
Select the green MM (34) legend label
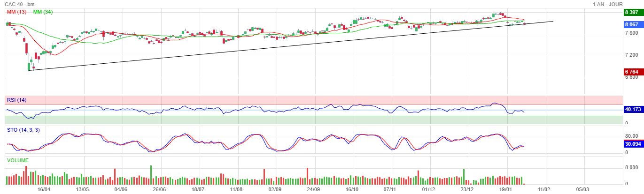click(x=43, y=12)
